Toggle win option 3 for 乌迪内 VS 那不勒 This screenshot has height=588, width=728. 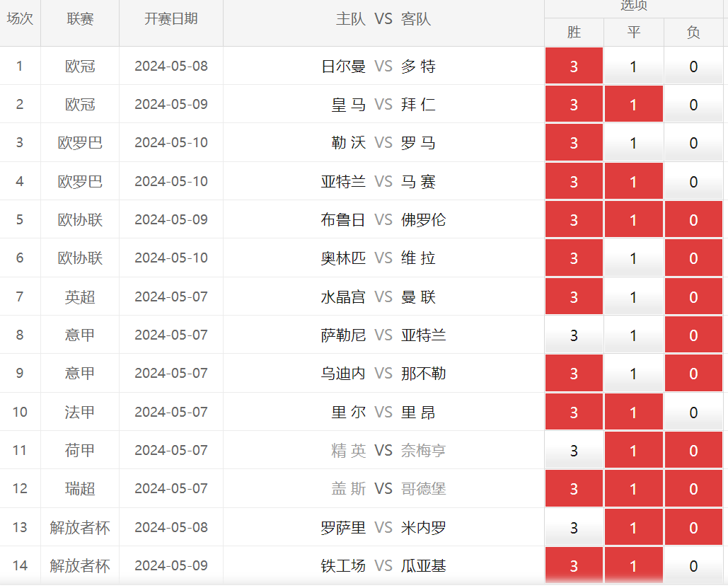[574, 373]
